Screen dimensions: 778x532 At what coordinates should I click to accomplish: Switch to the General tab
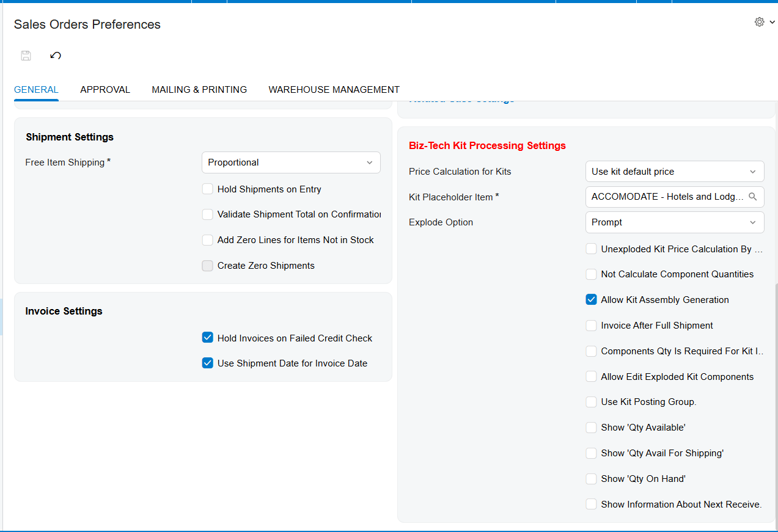pos(36,89)
